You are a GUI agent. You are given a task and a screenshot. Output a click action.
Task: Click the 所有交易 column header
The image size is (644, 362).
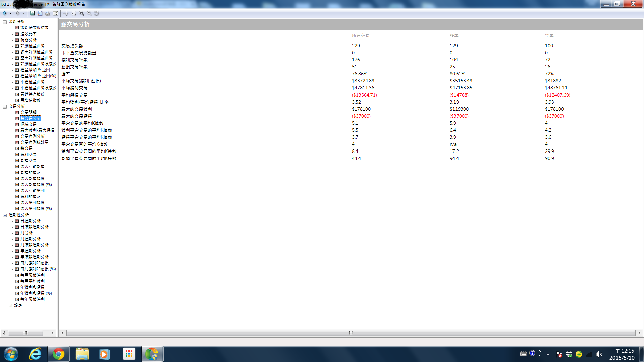coord(360,36)
